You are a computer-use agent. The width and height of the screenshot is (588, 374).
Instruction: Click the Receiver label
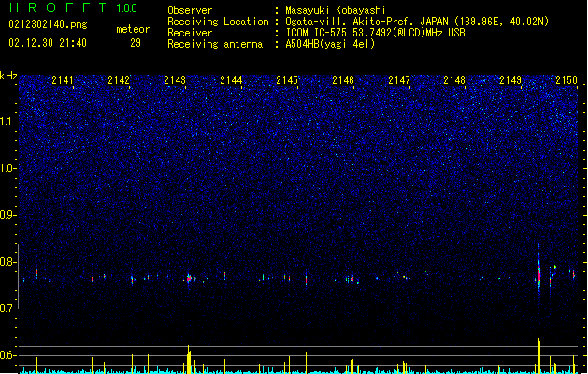pyautogui.click(x=190, y=33)
